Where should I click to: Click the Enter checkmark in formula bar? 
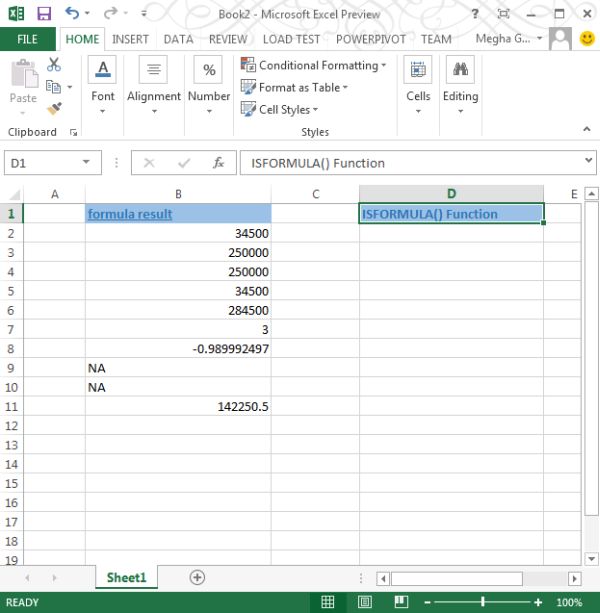tap(184, 163)
